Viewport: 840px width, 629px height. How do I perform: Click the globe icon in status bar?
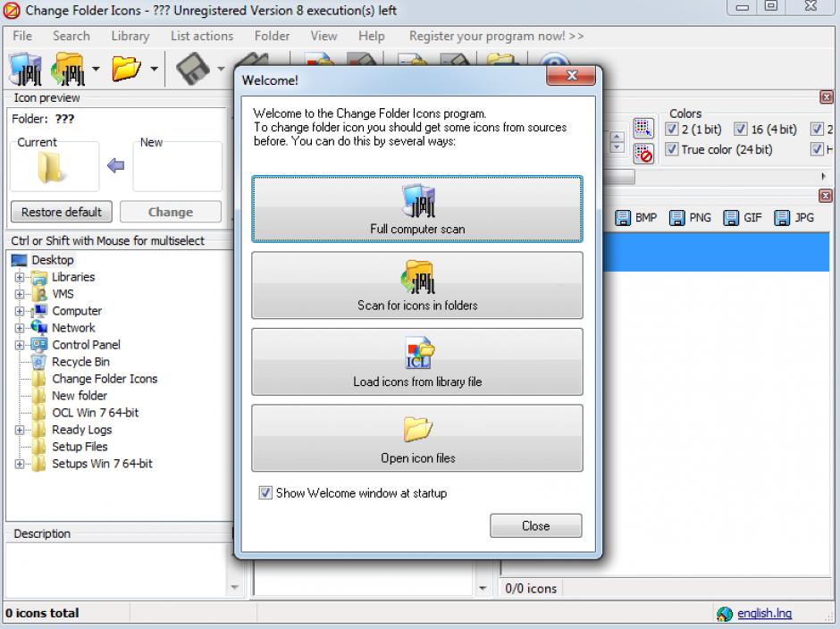point(725,614)
